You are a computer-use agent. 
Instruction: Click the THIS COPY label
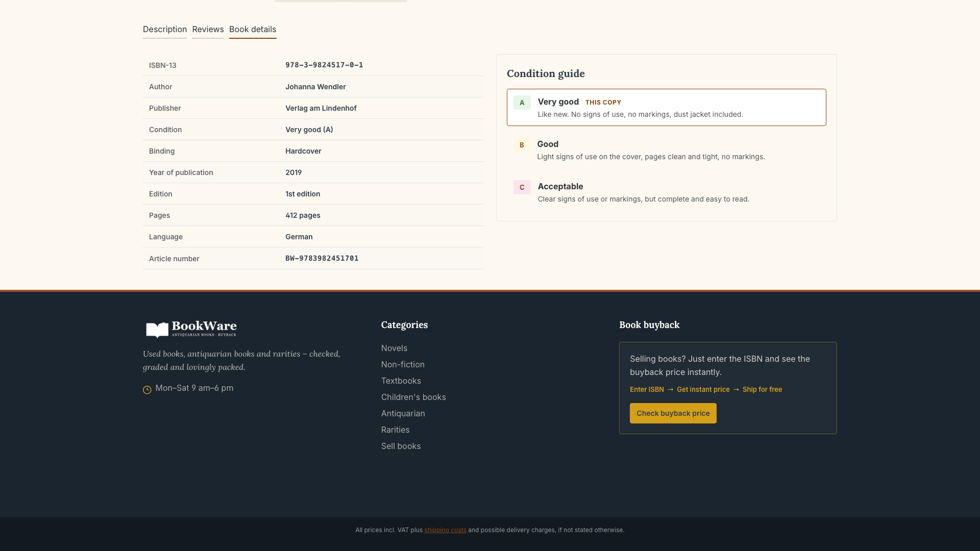coord(603,103)
